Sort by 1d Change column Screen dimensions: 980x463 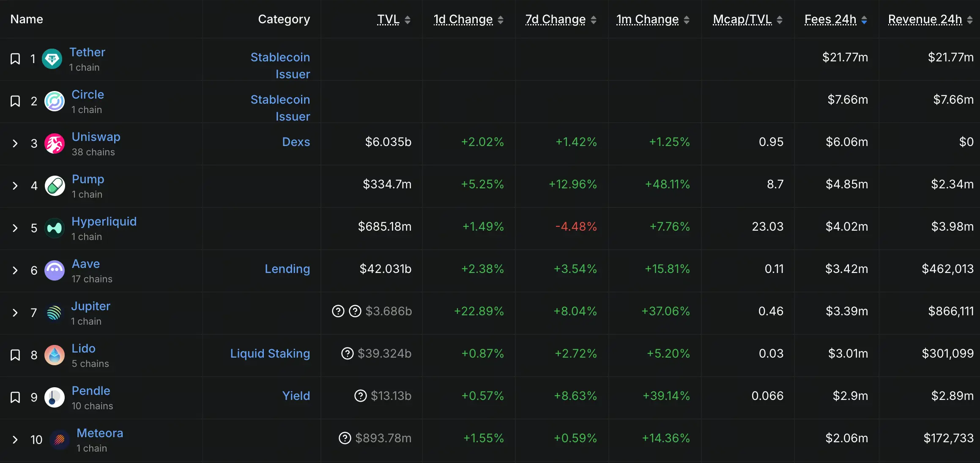(x=468, y=19)
